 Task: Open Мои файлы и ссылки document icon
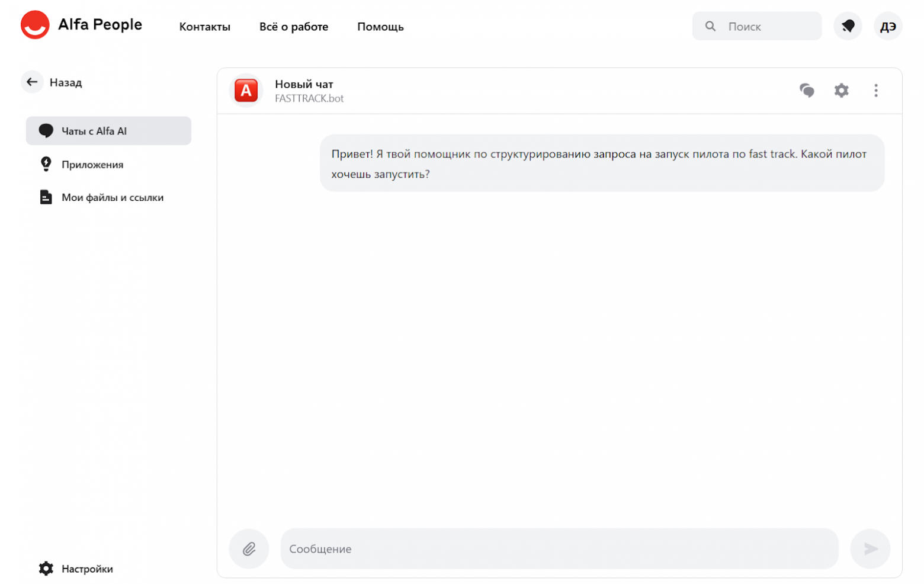point(46,197)
